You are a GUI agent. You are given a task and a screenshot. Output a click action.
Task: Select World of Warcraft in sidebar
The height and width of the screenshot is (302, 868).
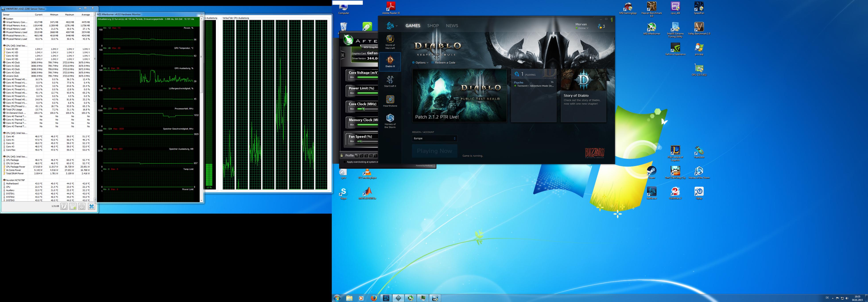pyautogui.click(x=390, y=42)
